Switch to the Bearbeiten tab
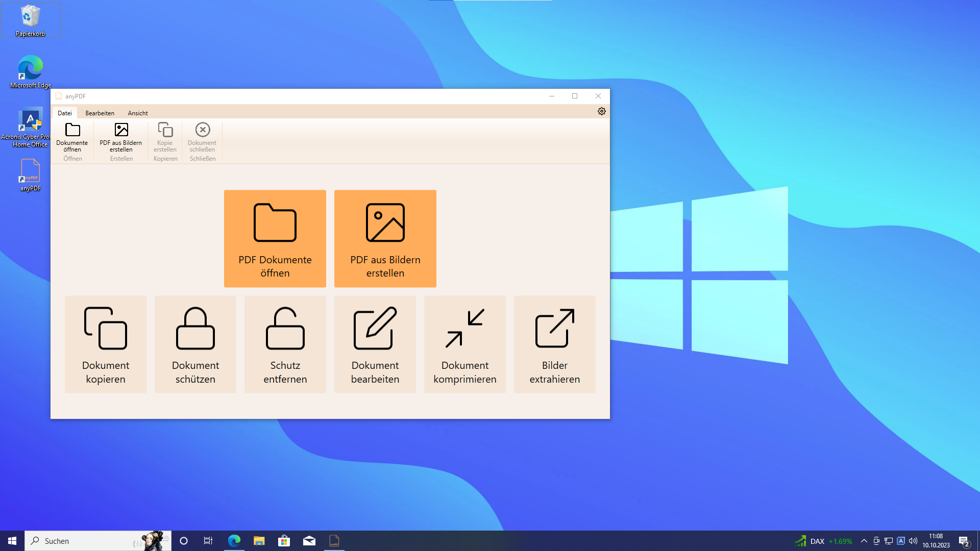The width and height of the screenshot is (980, 551). click(x=100, y=113)
